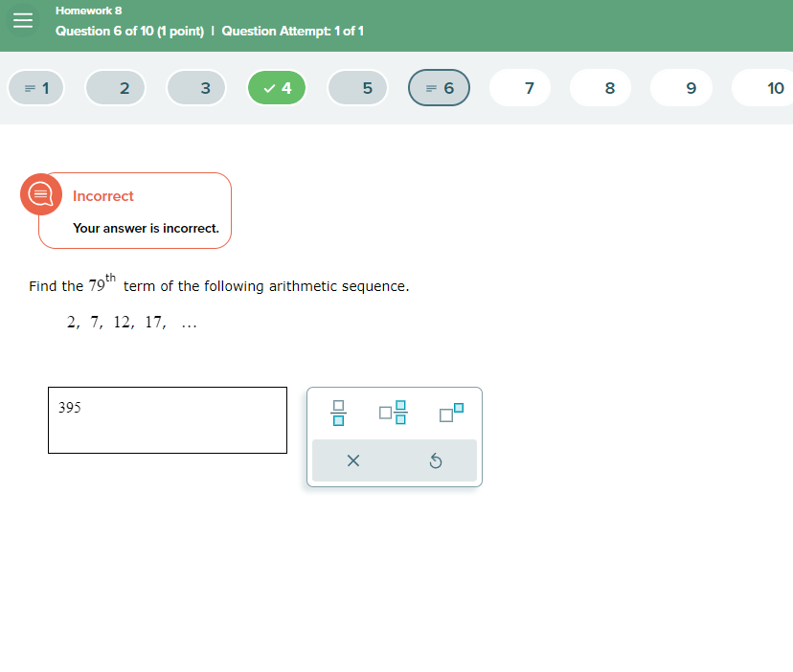Return to question 1
Viewport: 793px width, 672px height.
pyautogui.click(x=35, y=87)
